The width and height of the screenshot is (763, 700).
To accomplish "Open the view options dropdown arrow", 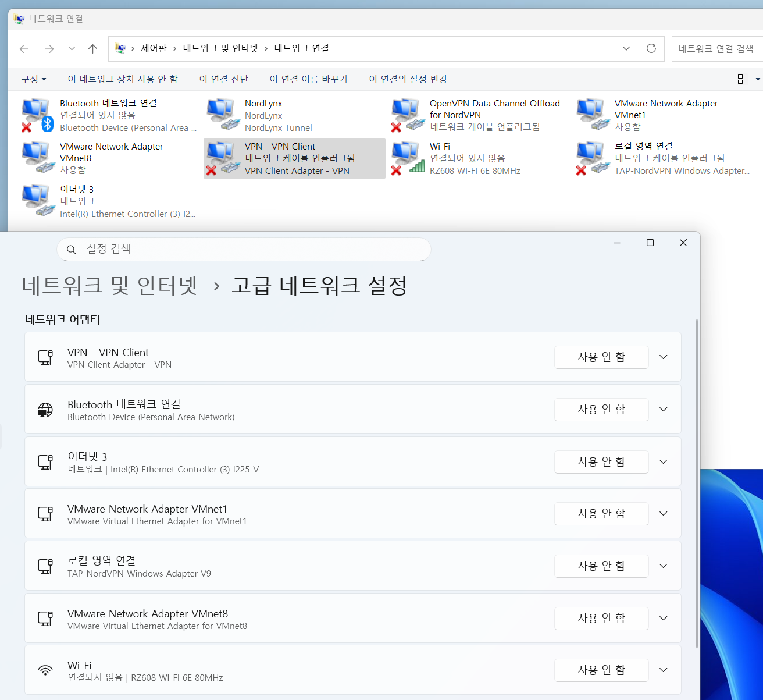I will tap(757, 79).
